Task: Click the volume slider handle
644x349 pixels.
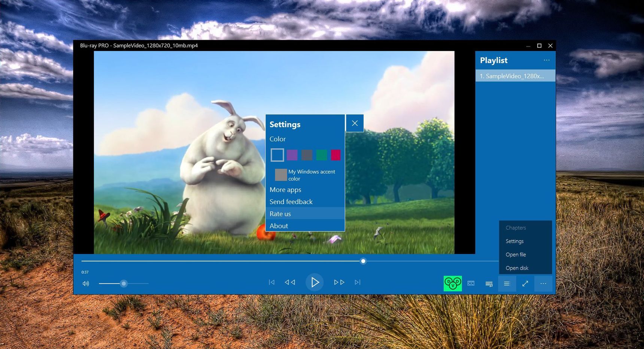Action: pos(124,283)
